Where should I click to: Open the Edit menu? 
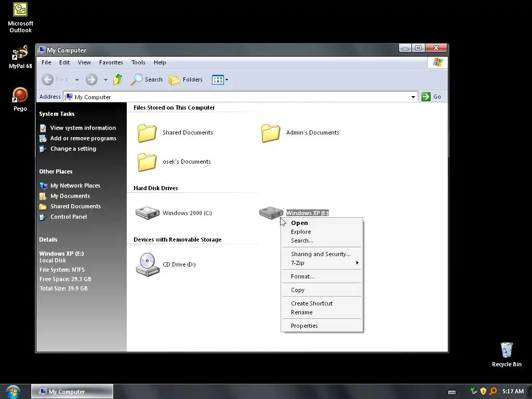point(64,62)
